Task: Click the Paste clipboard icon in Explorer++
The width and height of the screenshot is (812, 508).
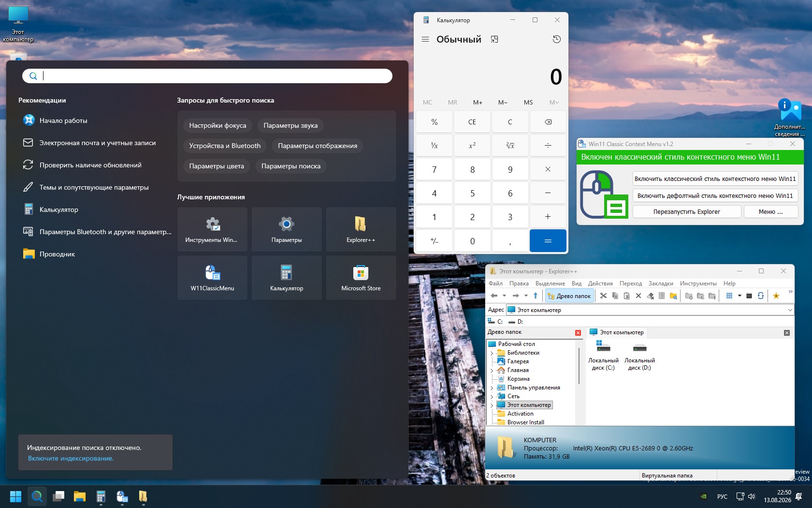Action: [x=627, y=296]
